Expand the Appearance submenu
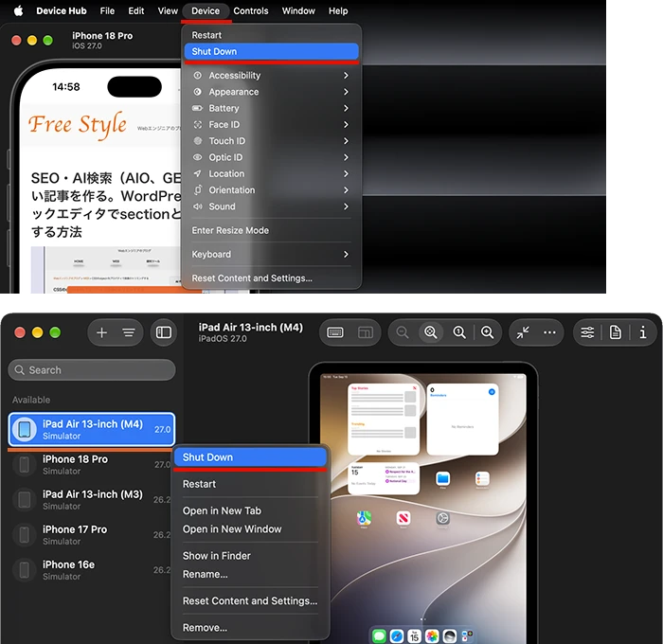The width and height of the screenshot is (663, 644). [x=272, y=92]
